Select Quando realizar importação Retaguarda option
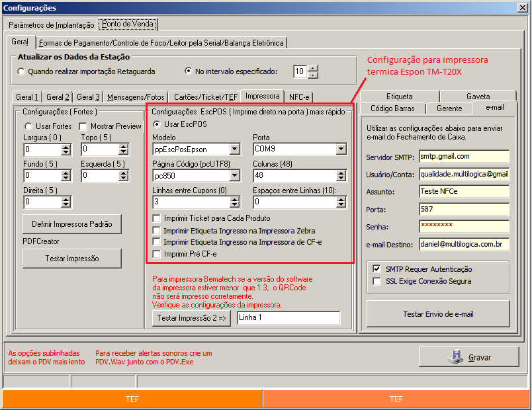Viewport: 532px width, 410px height. pyautogui.click(x=22, y=71)
